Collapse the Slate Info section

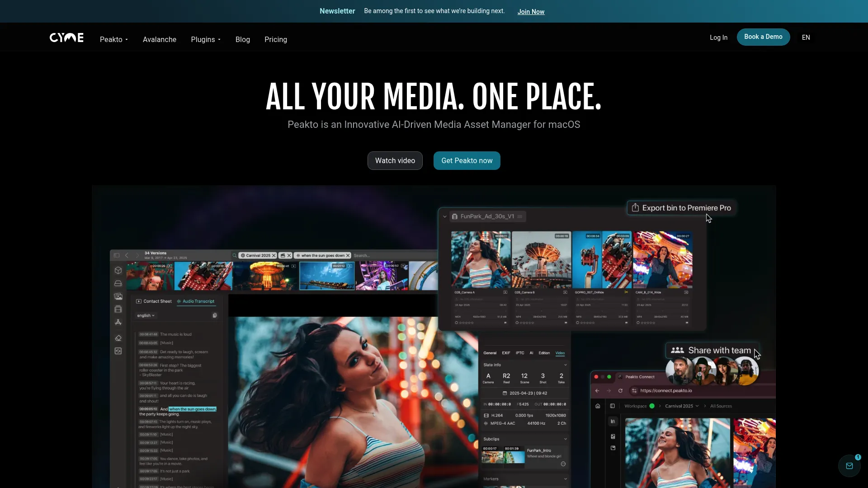coord(565,365)
